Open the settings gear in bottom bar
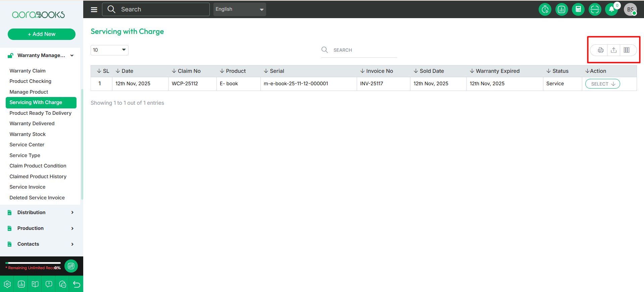 tap(7, 284)
